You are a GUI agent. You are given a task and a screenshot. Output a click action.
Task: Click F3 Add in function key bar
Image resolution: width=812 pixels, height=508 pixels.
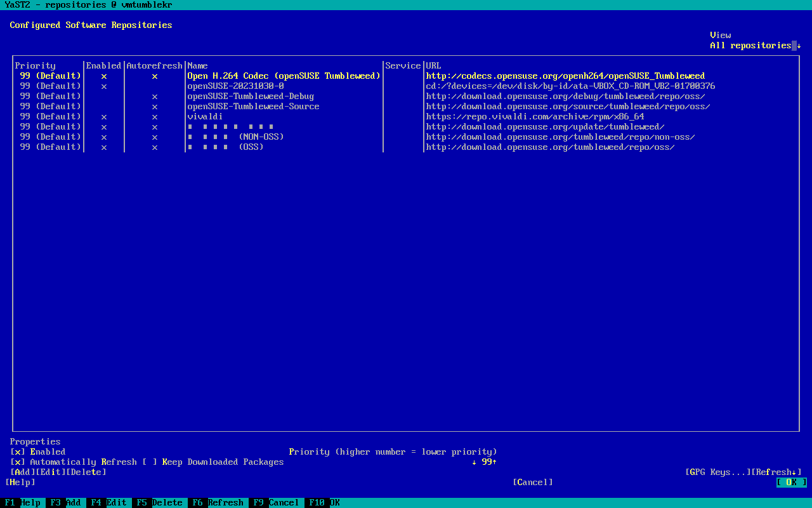(x=66, y=503)
